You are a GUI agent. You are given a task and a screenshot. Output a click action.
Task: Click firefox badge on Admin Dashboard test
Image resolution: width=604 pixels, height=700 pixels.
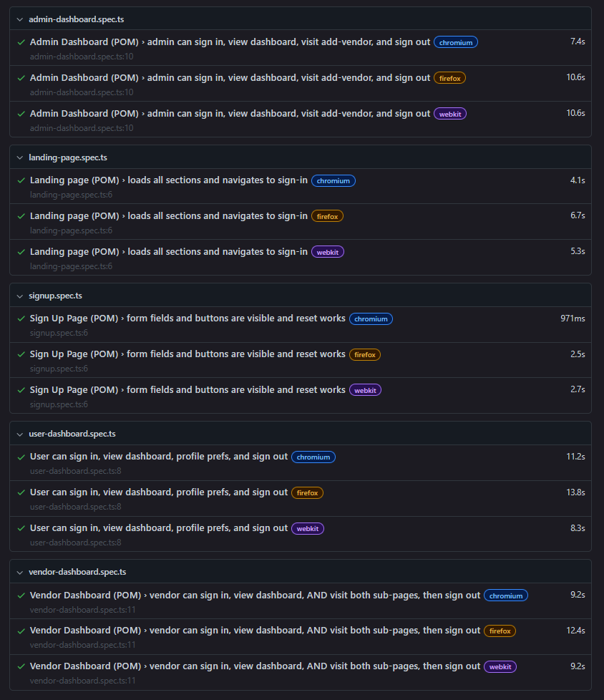(449, 78)
